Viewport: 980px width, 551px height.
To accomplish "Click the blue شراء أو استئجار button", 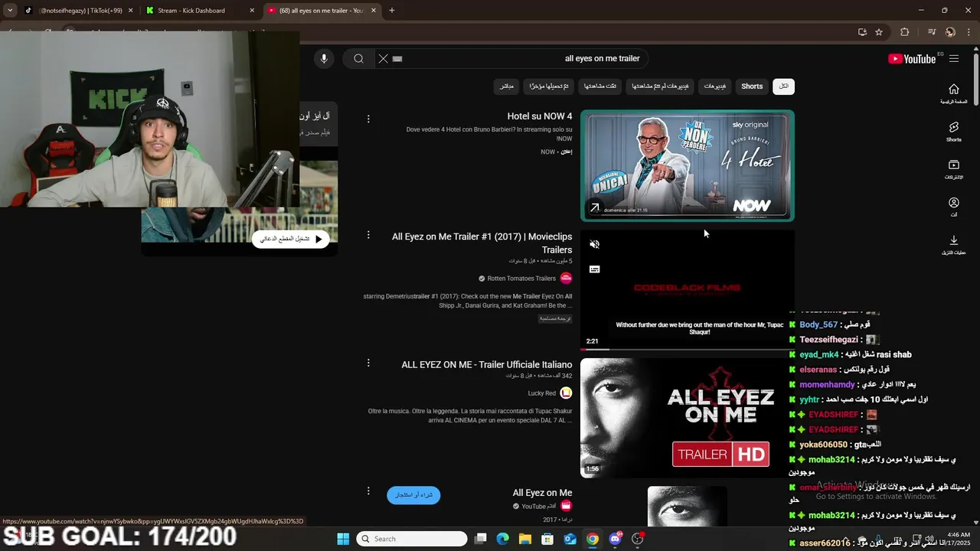I will [413, 495].
